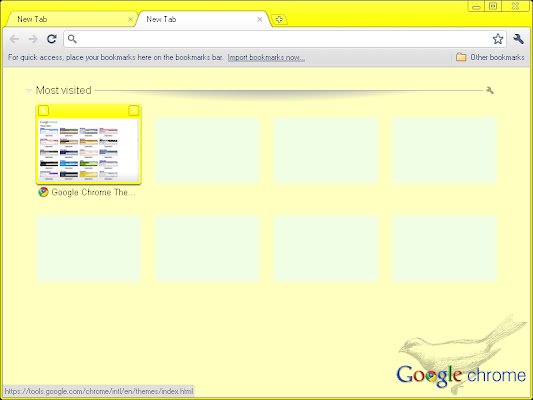This screenshot has height=400, width=533.
Task: Bookmark this page with the star icon
Action: pos(498,39)
